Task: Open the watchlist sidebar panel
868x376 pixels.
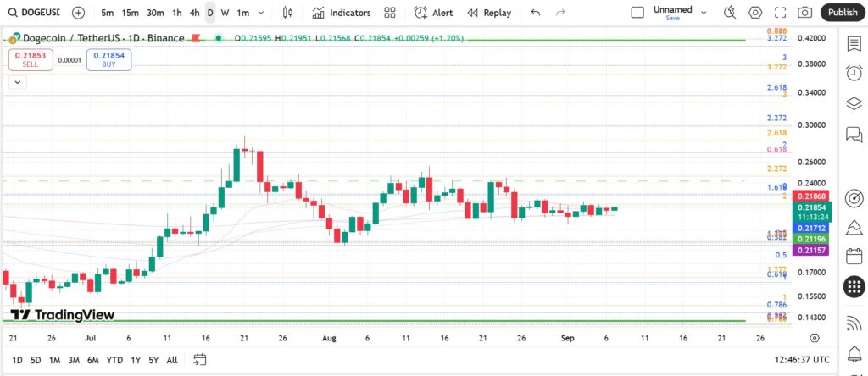Action: pyautogui.click(x=854, y=44)
